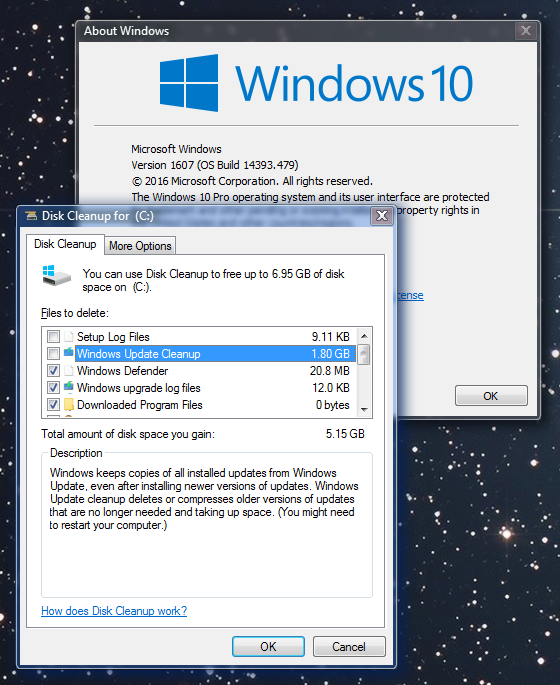The width and height of the screenshot is (560, 685).
Task: Click the drive icon beside cleanup summary
Action: (x=56, y=276)
